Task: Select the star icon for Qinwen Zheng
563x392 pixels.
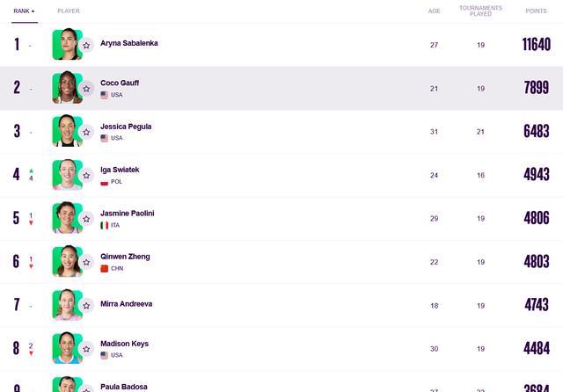Action: coord(86,262)
